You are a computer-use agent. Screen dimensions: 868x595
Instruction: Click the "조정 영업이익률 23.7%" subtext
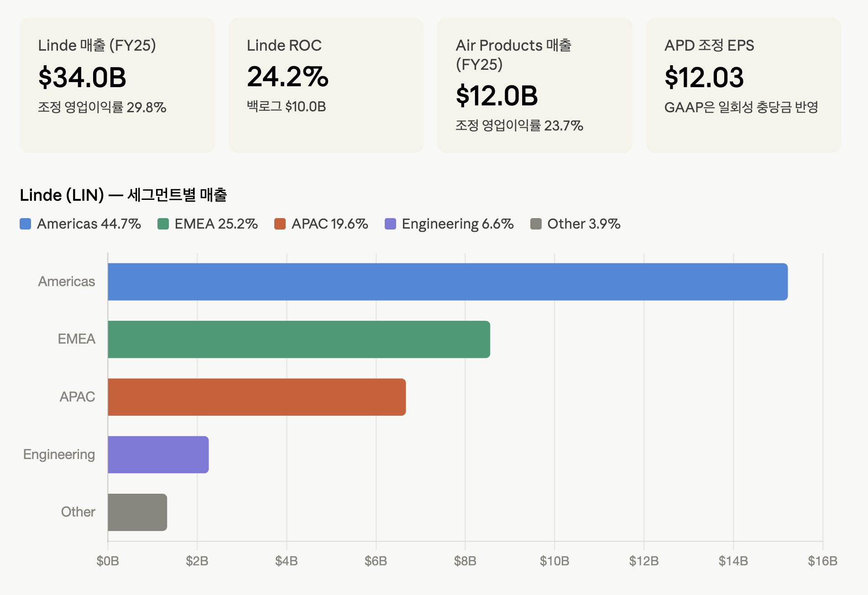[519, 125]
